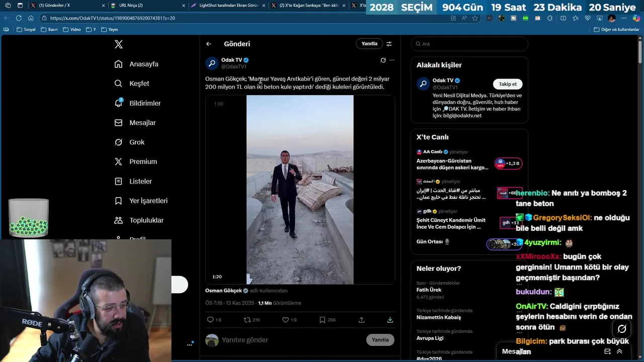The image size is (644, 362).
Task: Add this page to favorites star
Action: [474, 18]
